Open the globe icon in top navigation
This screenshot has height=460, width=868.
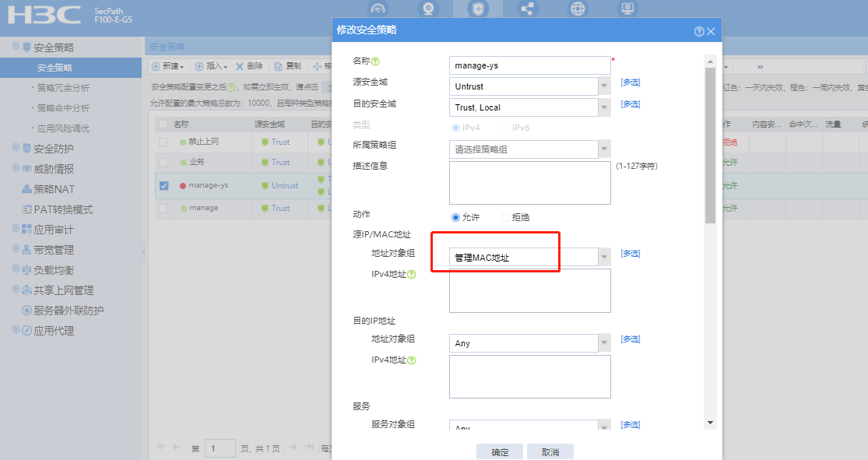(578, 9)
